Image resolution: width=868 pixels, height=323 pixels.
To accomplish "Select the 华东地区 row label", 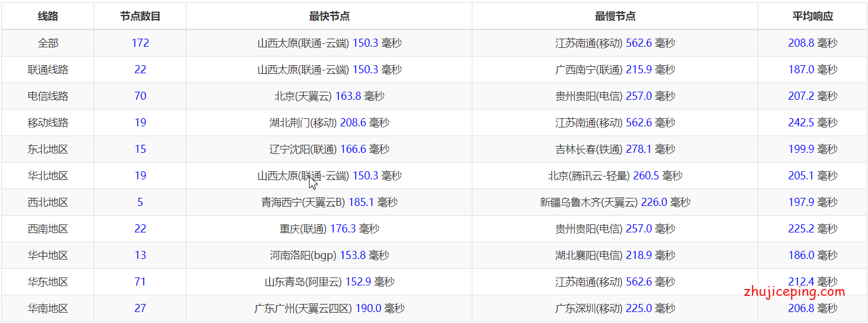I will point(48,282).
